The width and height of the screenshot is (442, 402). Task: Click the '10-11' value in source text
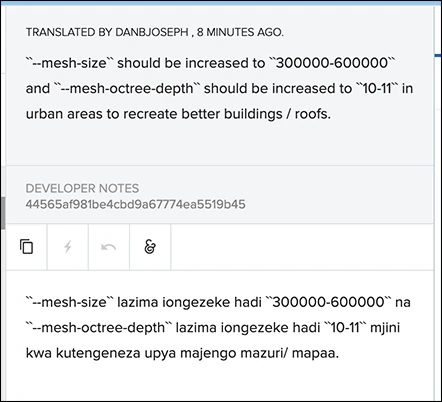tap(377, 89)
